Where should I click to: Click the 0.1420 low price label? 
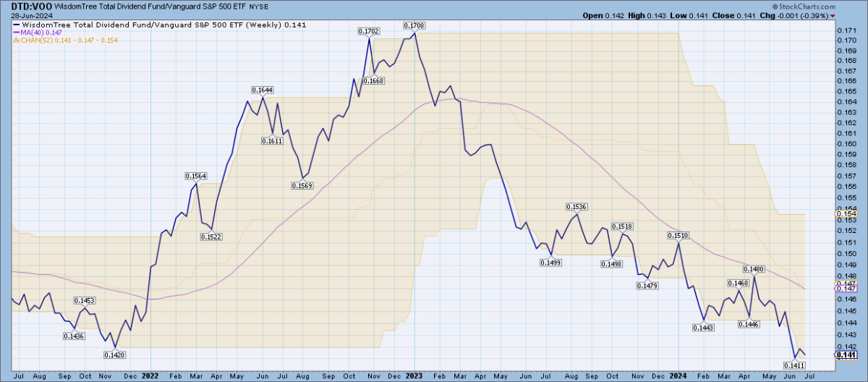(x=114, y=355)
